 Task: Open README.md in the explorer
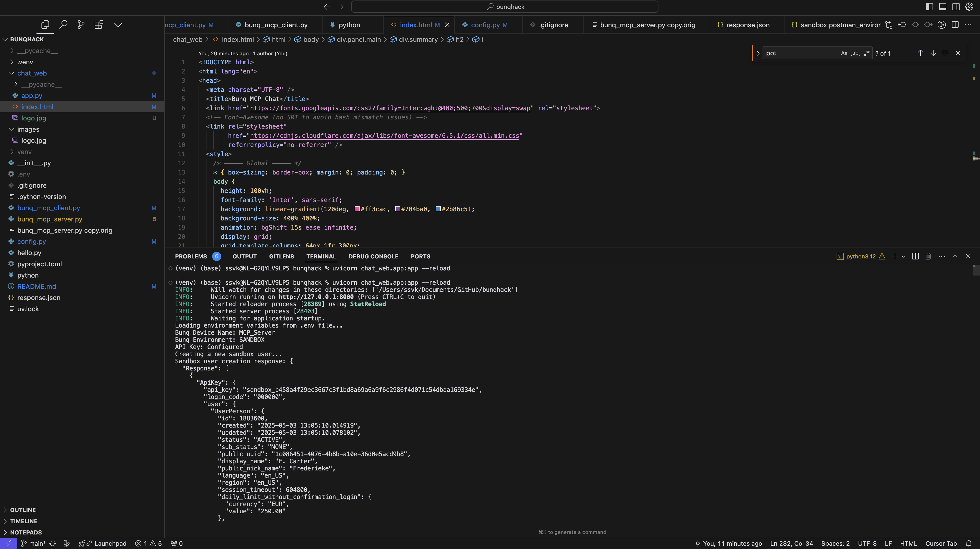click(36, 286)
